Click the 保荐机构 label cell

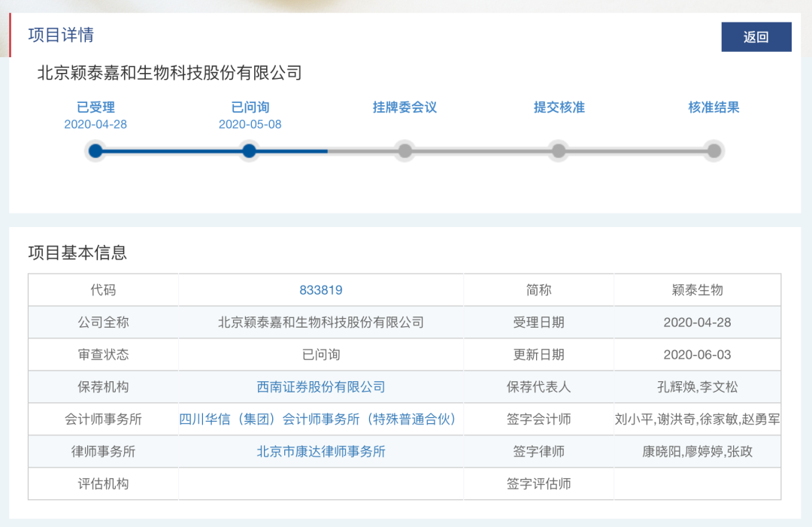point(103,386)
